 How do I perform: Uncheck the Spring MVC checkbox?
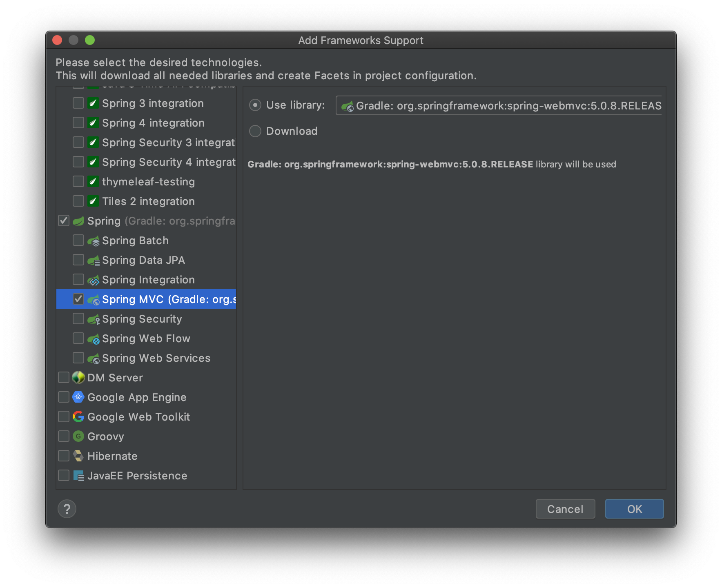point(78,299)
